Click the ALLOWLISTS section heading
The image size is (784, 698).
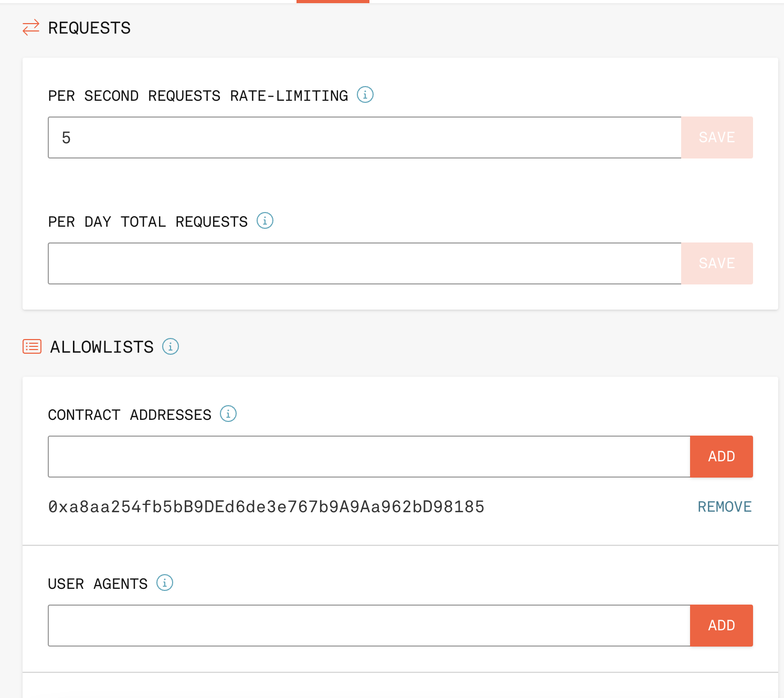(102, 347)
